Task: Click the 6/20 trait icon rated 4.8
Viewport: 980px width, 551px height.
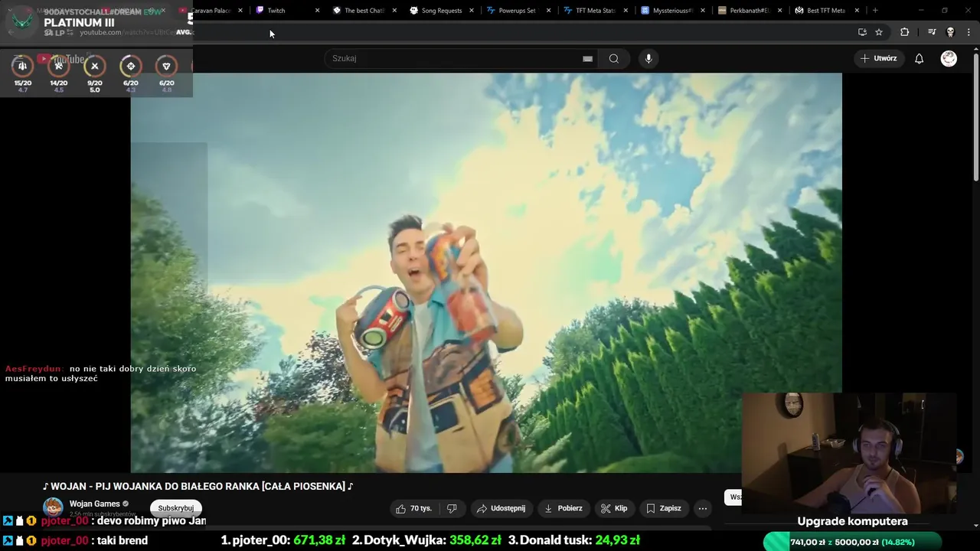Action: (166, 67)
